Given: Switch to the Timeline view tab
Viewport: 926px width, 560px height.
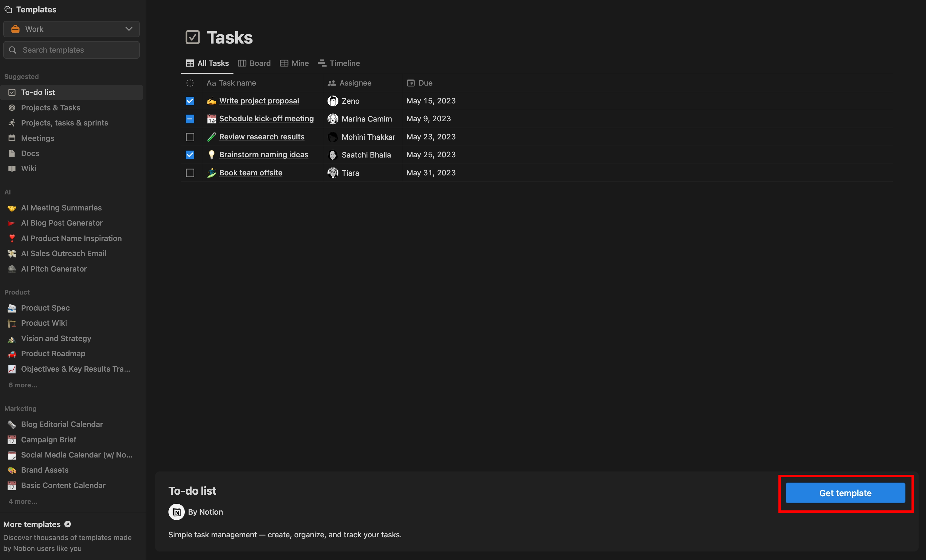Looking at the screenshot, I should point(339,63).
